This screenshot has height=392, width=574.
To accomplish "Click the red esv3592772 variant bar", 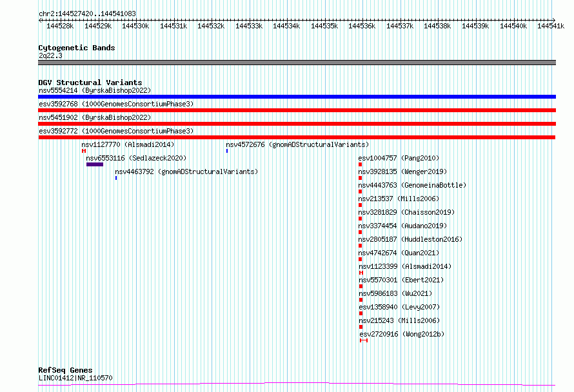I will coord(297,137).
